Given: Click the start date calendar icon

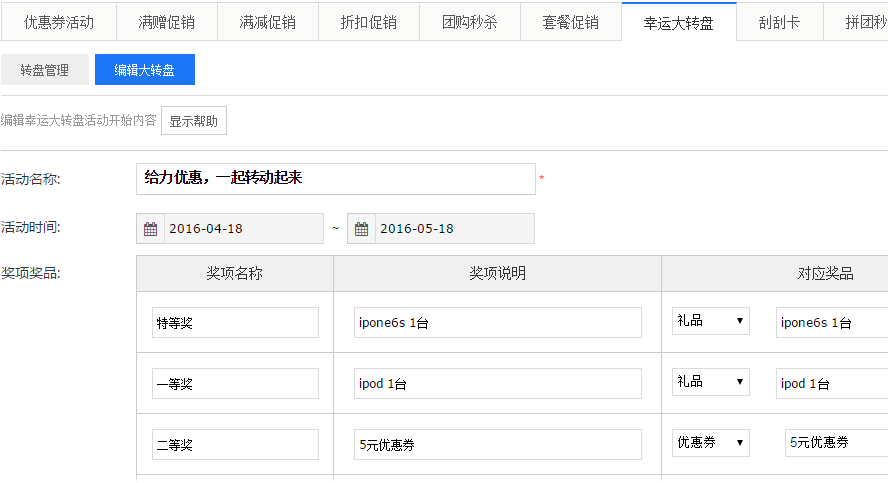Looking at the screenshot, I should 150,229.
